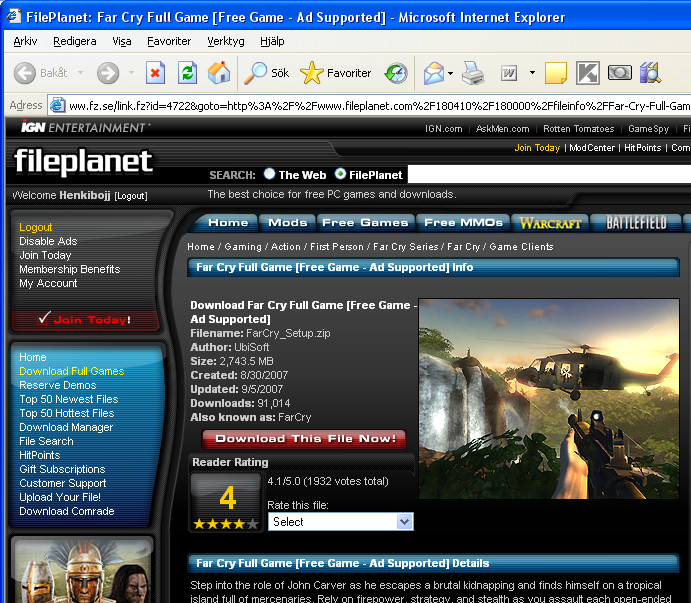Open Reserve Demos link
This screenshot has width=691, height=603.
tap(58, 385)
